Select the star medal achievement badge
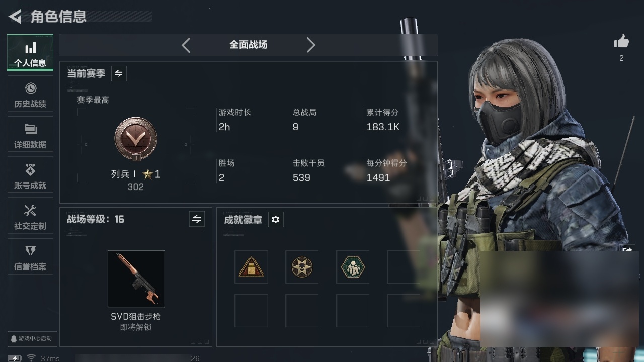The image size is (644, 362). point(302,267)
